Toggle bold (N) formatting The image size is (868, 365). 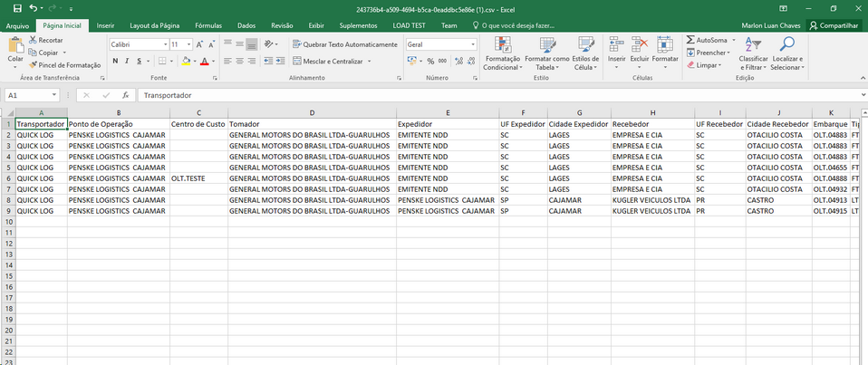coord(115,61)
